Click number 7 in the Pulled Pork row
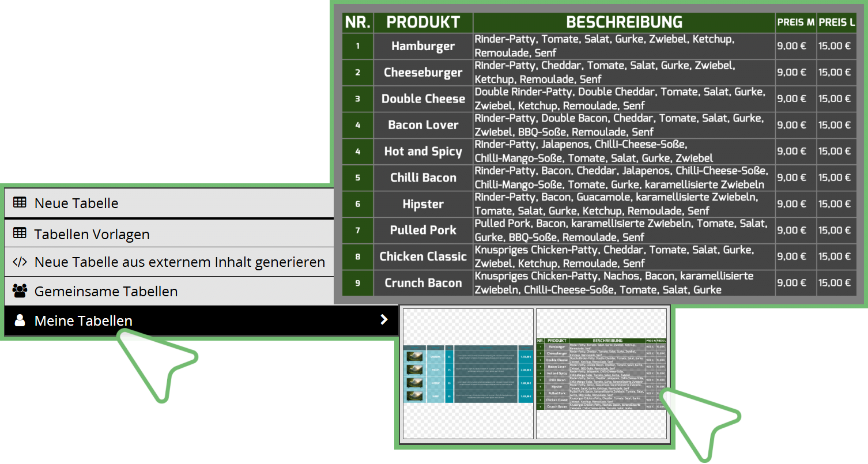This screenshot has height=464, width=868. pyautogui.click(x=358, y=230)
